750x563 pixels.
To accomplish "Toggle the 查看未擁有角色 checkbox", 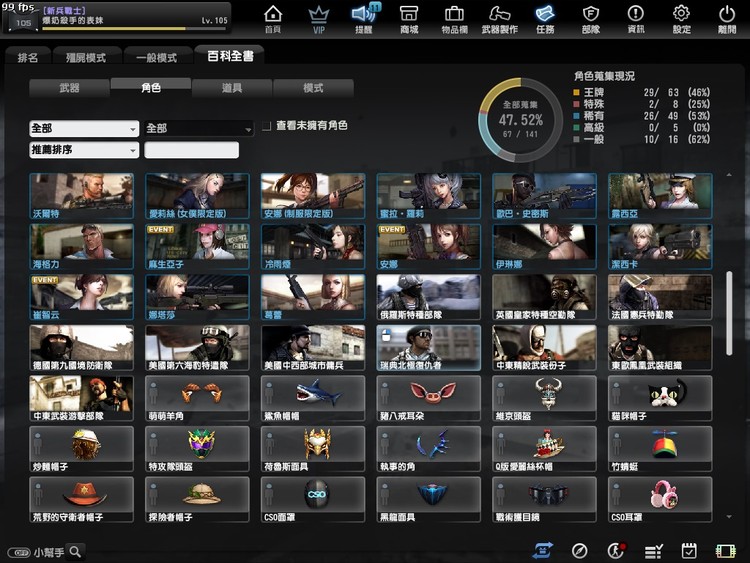I will click(x=266, y=126).
